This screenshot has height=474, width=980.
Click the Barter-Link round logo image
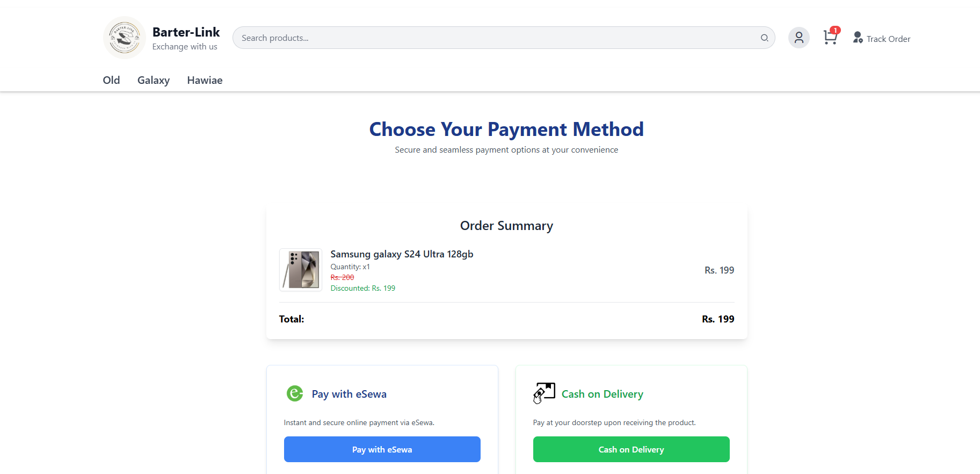pyautogui.click(x=125, y=38)
